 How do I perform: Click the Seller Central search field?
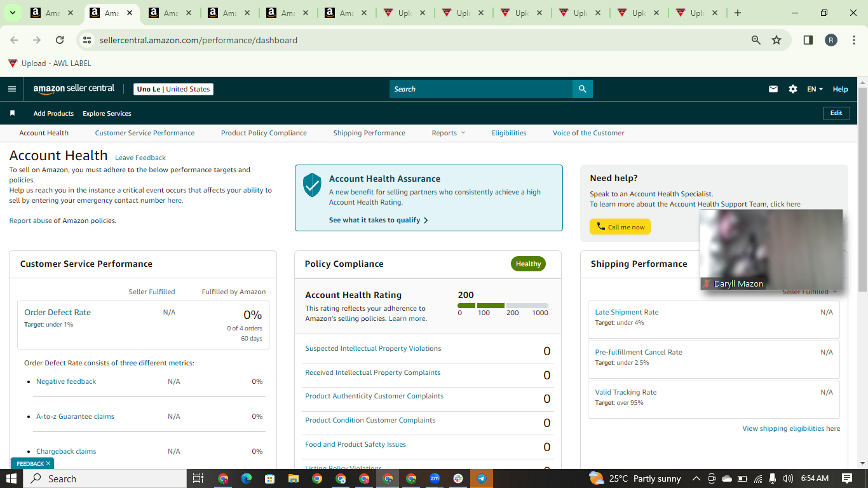point(481,89)
